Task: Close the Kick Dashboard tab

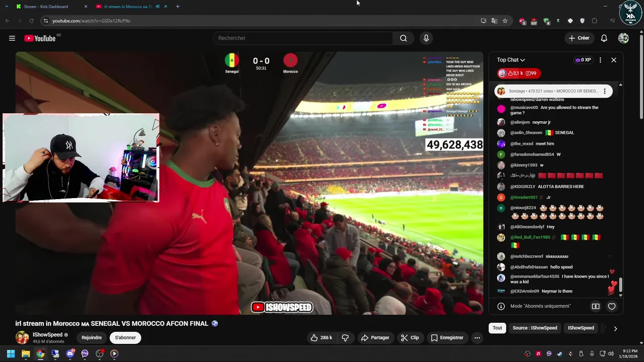Action: point(86,7)
